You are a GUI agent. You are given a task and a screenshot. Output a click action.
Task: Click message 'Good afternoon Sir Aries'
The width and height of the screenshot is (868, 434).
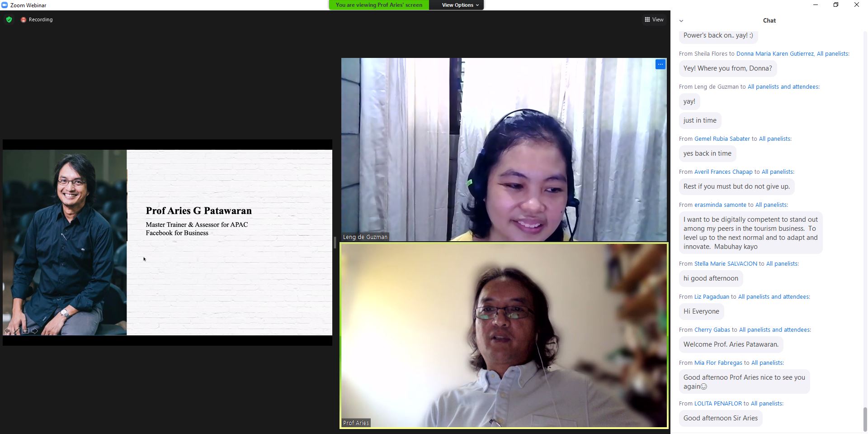click(x=721, y=418)
